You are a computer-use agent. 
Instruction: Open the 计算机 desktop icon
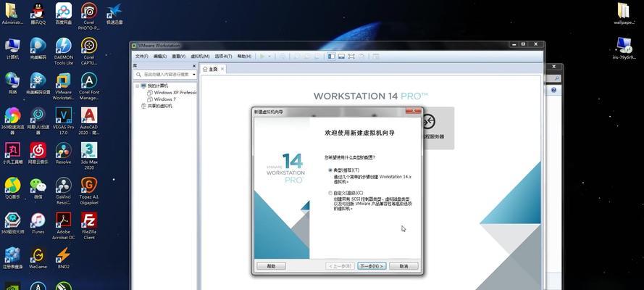[13, 49]
